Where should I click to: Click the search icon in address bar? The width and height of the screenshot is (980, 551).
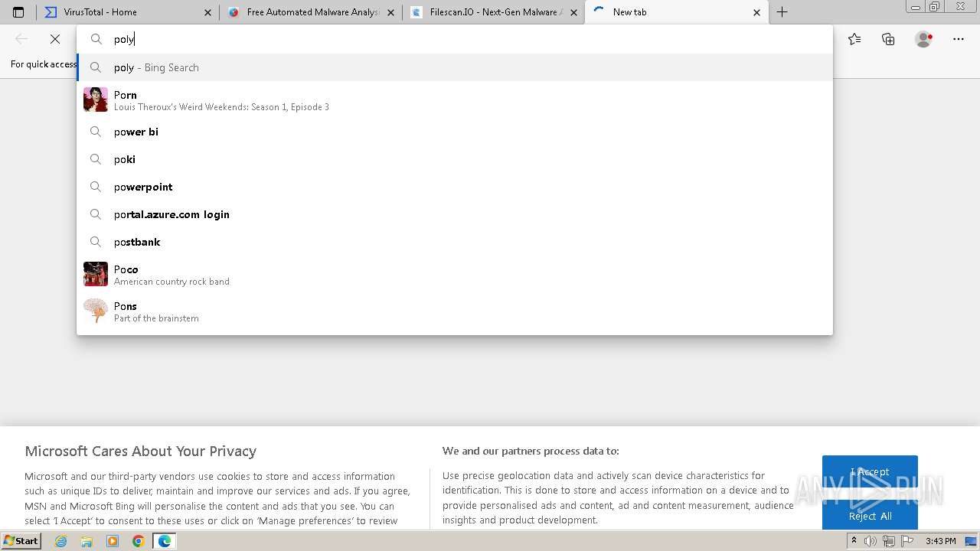point(96,39)
